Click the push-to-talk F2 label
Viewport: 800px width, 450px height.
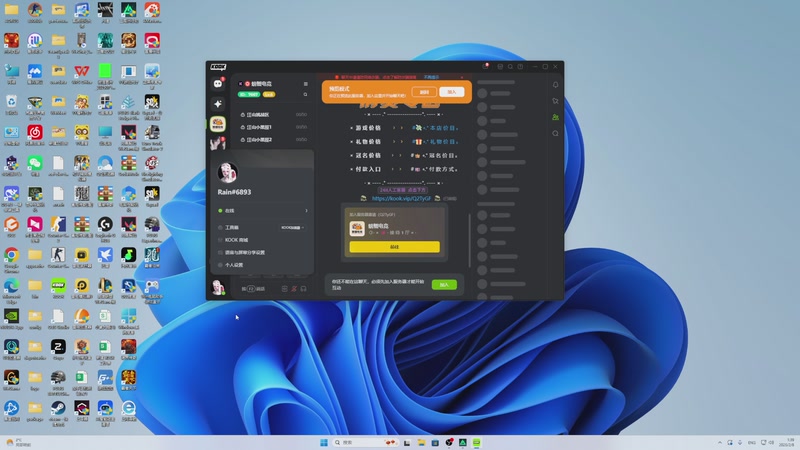[x=253, y=289]
